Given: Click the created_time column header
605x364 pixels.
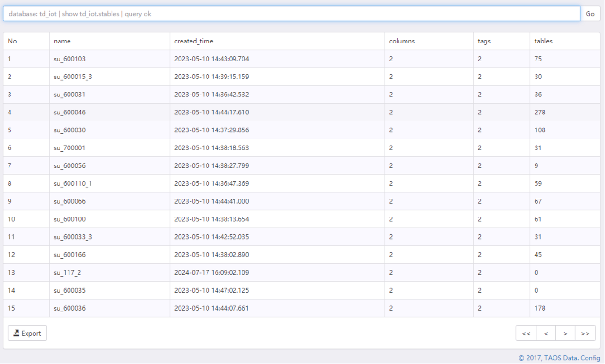Looking at the screenshot, I should pyautogui.click(x=194, y=41).
